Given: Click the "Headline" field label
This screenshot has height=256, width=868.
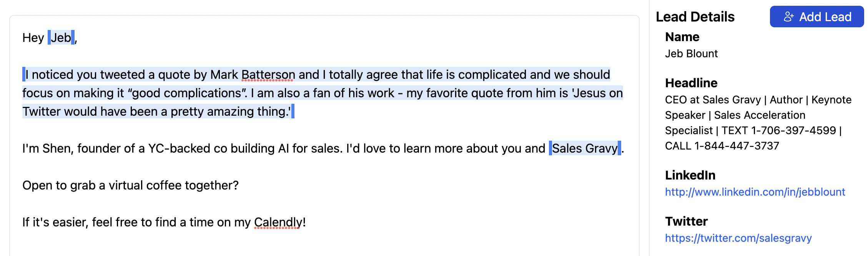Looking at the screenshot, I should [x=691, y=83].
